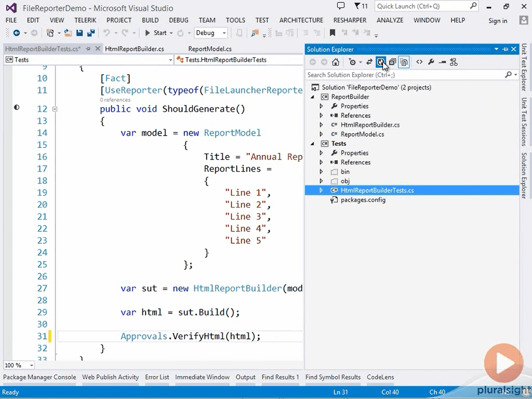Click the Refresh icon in Solution Explorer
Screen dimensions: 532x399
tap(381, 62)
